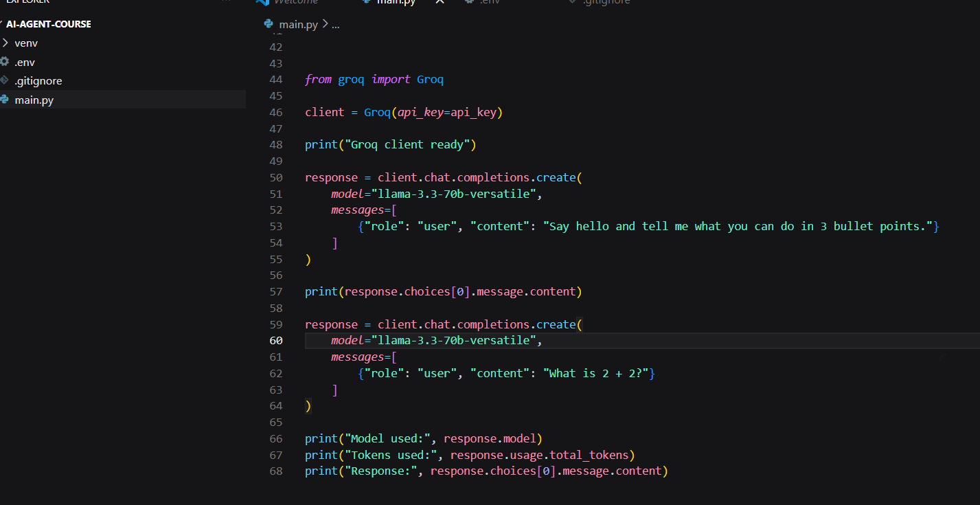980x505 pixels.
Task: Click the print "Response:" line
Action: (x=486, y=471)
